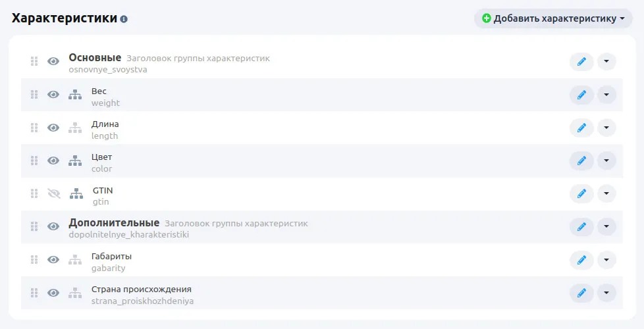The image size is (644, 329).
Task: Hide the Вес characteristic using eye icon
Action: [x=53, y=95]
